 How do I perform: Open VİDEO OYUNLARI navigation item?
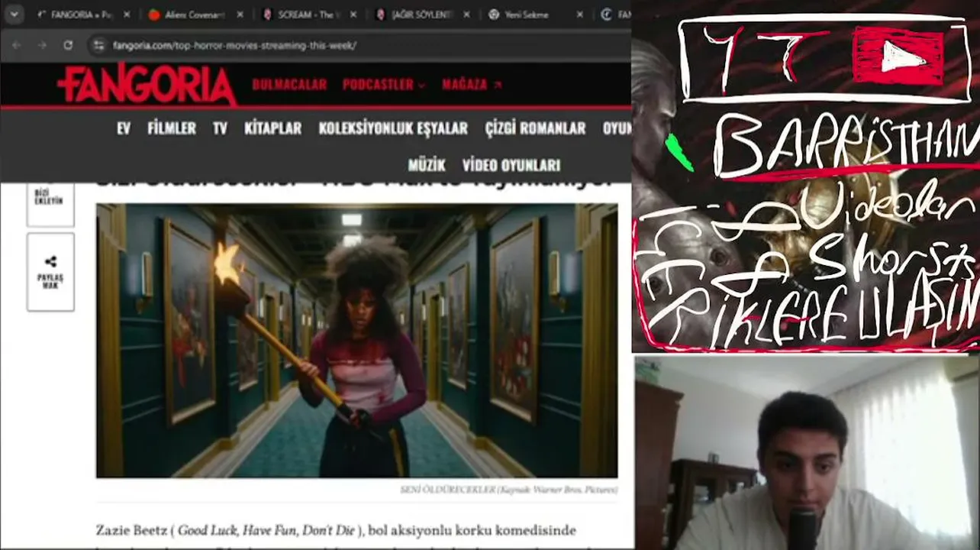511,165
